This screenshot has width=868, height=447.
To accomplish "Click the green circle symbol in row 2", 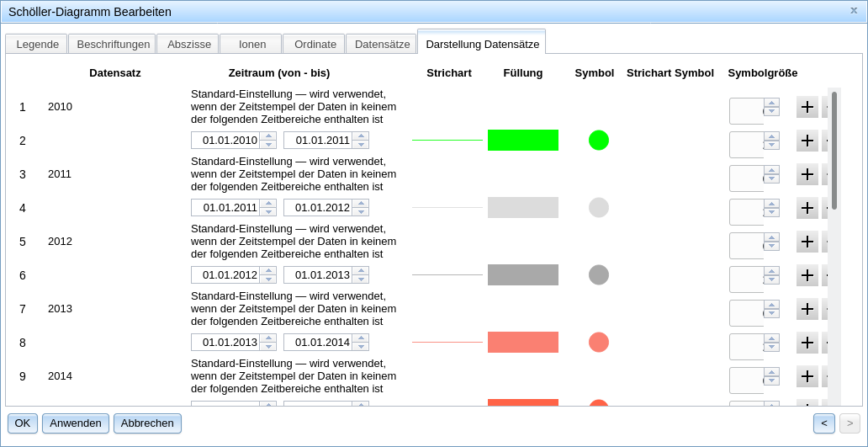I will click(598, 141).
